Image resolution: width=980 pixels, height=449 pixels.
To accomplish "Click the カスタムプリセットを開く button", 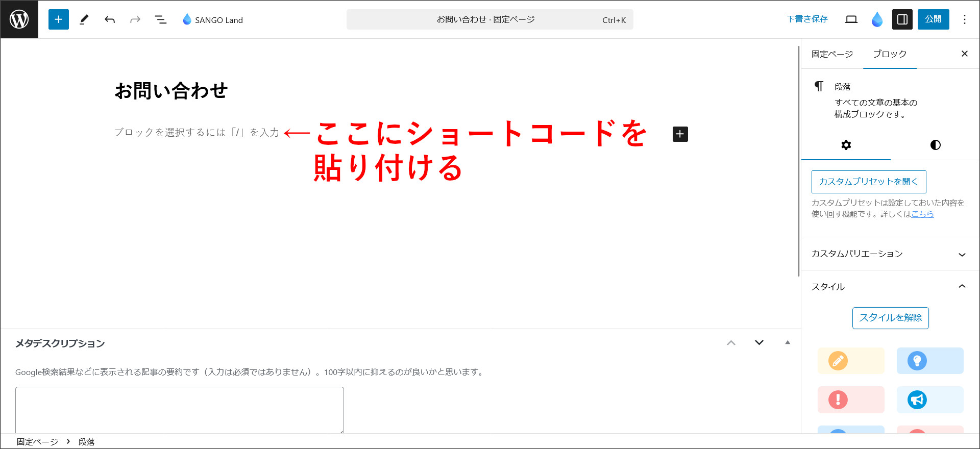I will tap(868, 182).
